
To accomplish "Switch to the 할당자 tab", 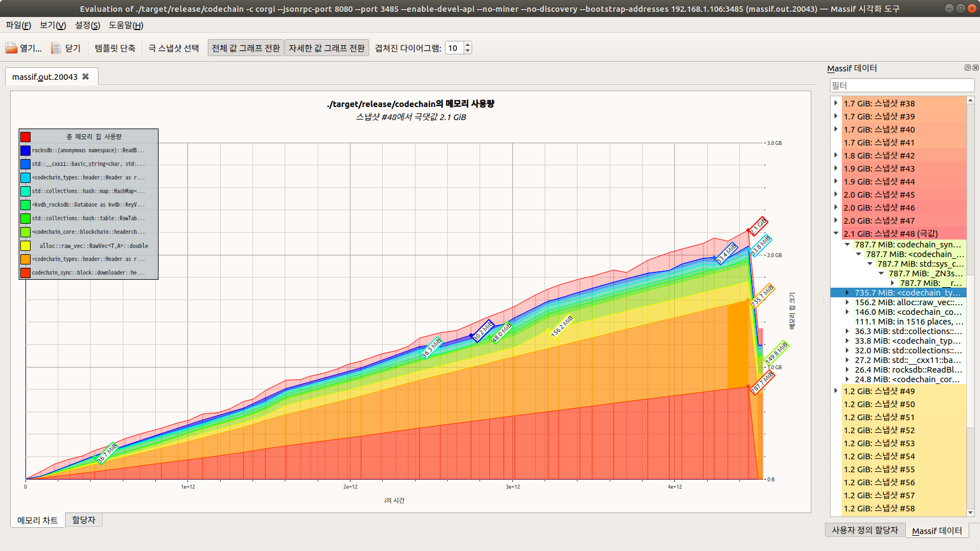I will [x=84, y=519].
